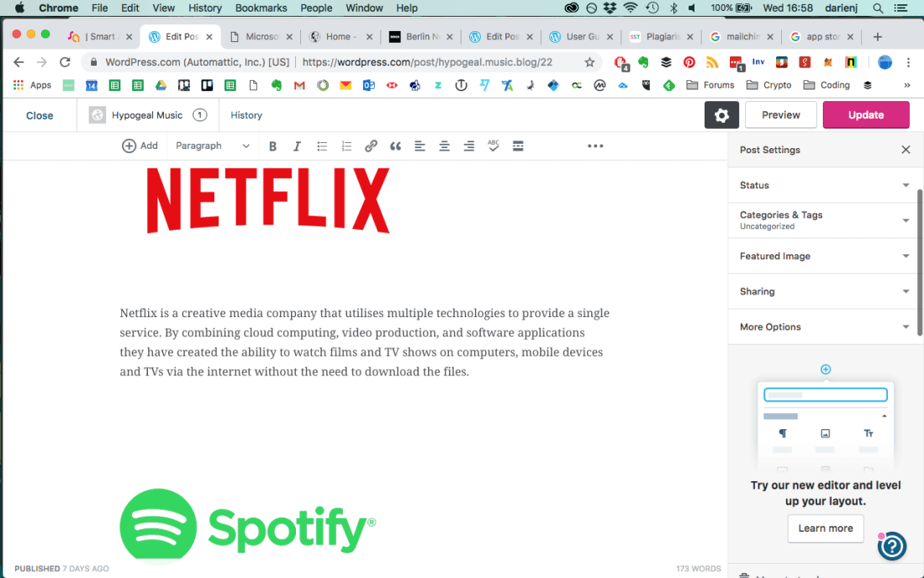Switch to the History tab
Screen dimensions: 924x578
(246, 115)
